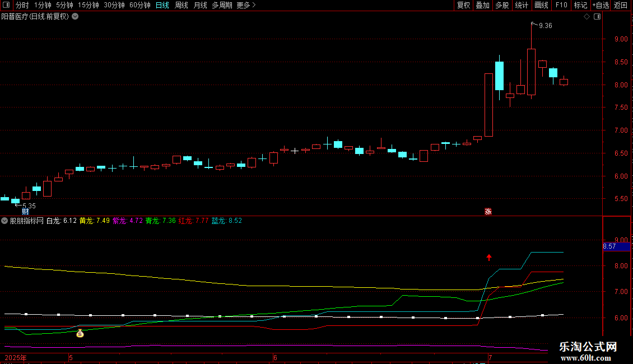Click the 蓝龙: 8.52 indicator value
This screenshot has width=633, height=364.
[x=226, y=221]
